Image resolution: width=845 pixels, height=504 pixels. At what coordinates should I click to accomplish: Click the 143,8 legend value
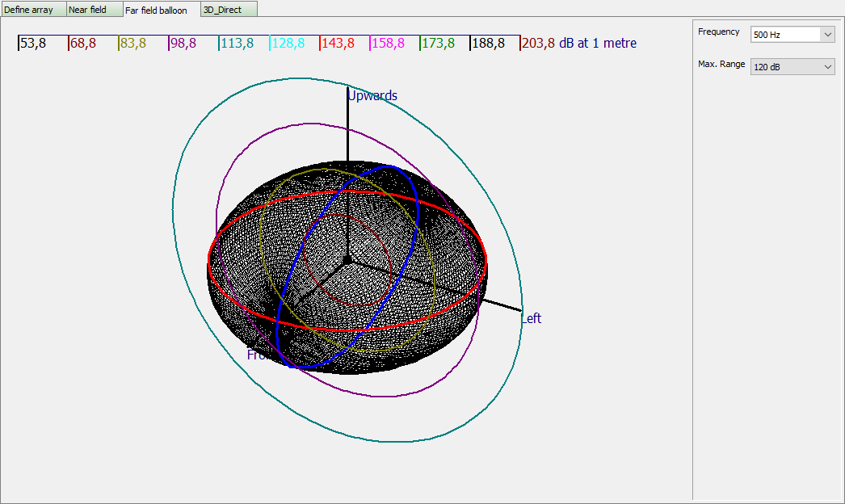point(338,43)
